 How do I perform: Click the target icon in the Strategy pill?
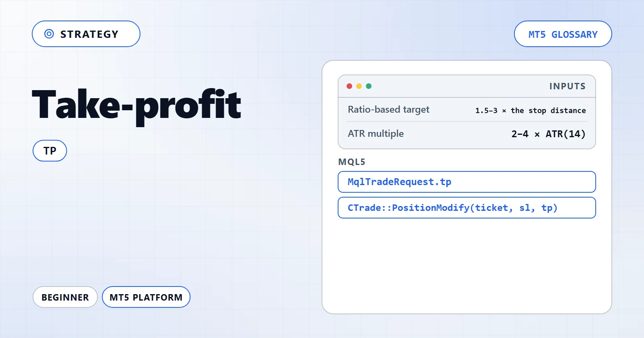tap(49, 34)
